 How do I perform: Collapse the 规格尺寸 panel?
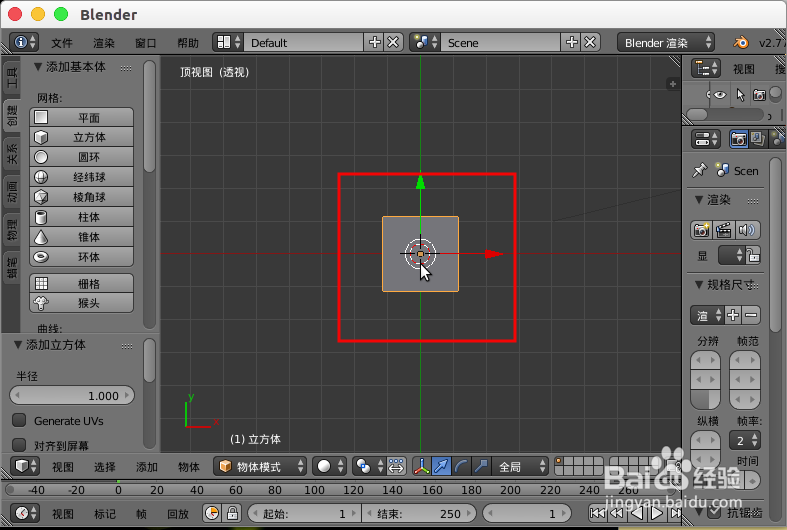tap(699, 285)
